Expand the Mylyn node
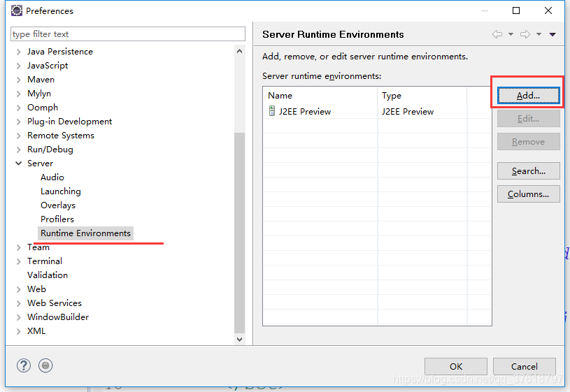This screenshot has width=570, height=392. [x=19, y=94]
